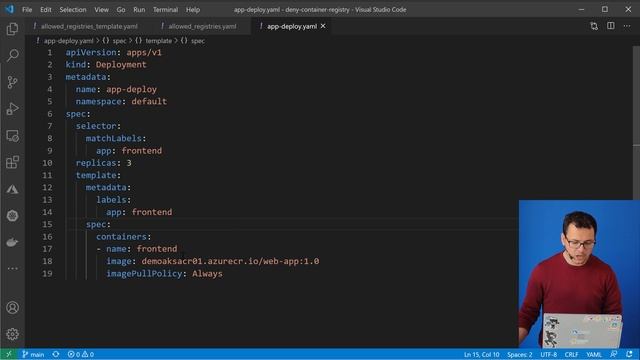The width and height of the screenshot is (640, 360).
Task: Open the Explorer view in activity bar
Action: [12, 29]
